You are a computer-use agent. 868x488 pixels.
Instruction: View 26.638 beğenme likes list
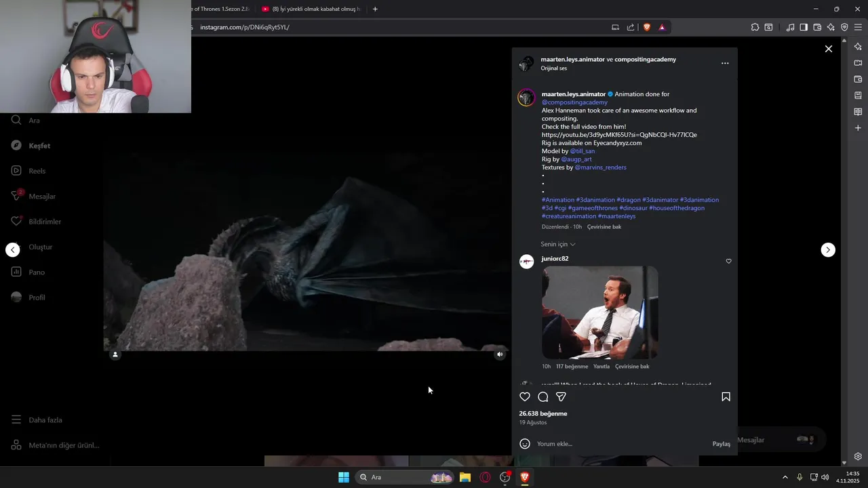[x=543, y=413]
